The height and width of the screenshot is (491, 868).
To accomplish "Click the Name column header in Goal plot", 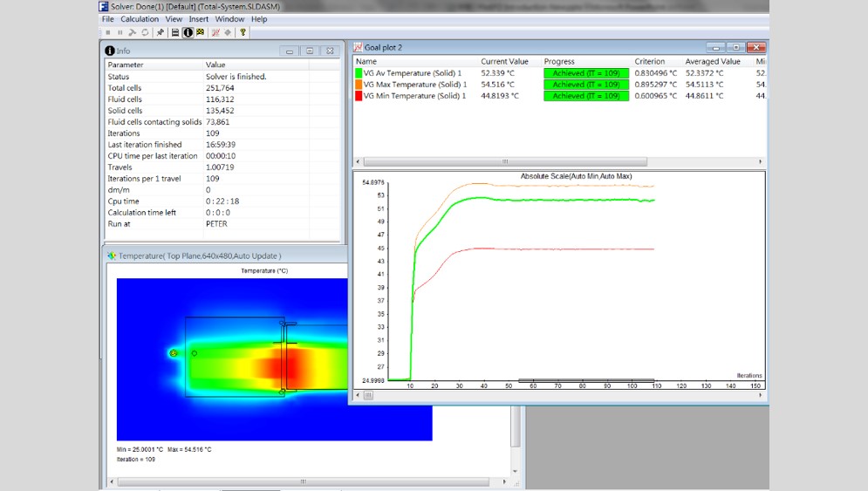I will (366, 61).
